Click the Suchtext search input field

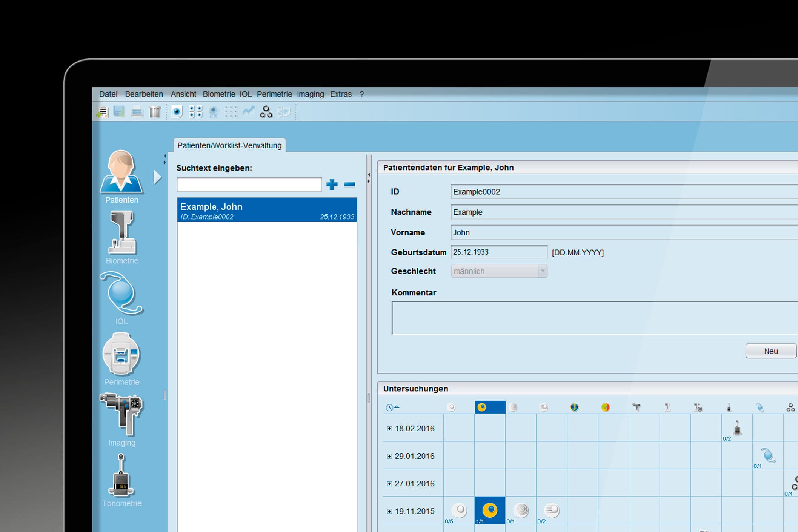click(249, 185)
